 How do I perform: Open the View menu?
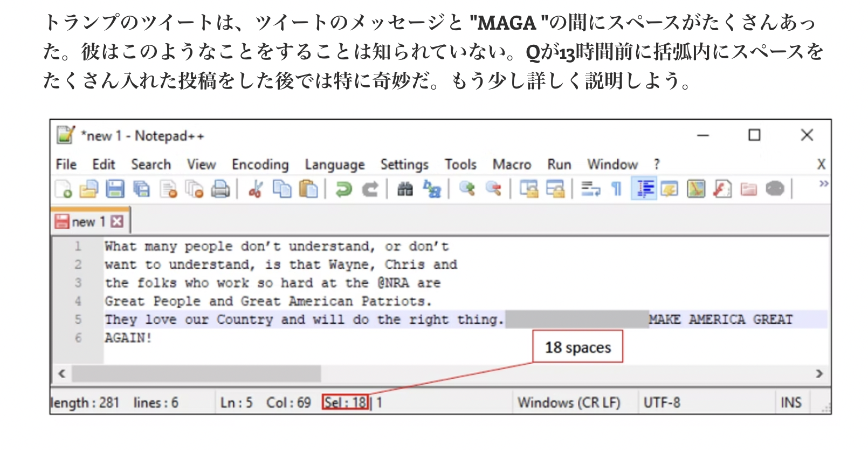[x=201, y=164]
